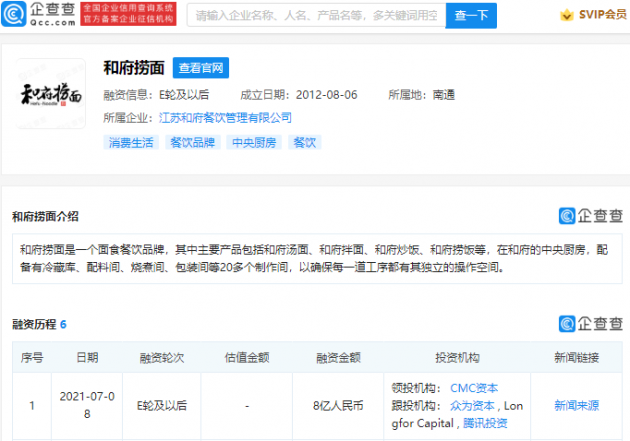Click the 和府捞面介绍 section heading
Screen dimensions: 630x441
coord(45,216)
